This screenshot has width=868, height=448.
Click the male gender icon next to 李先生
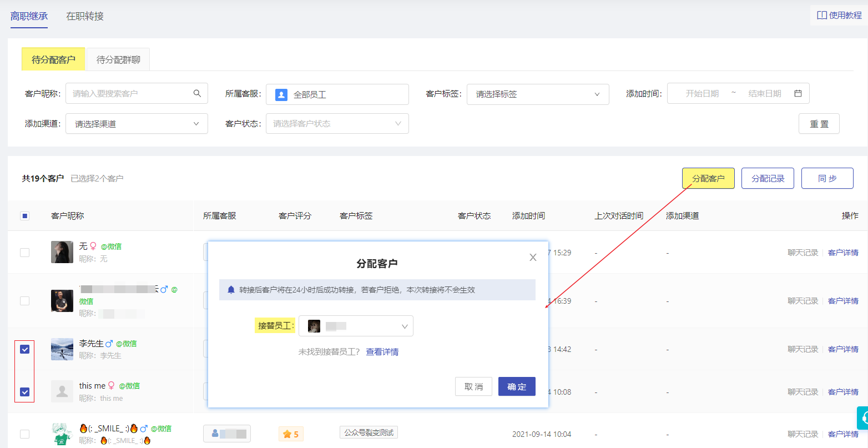tap(109, 344)
